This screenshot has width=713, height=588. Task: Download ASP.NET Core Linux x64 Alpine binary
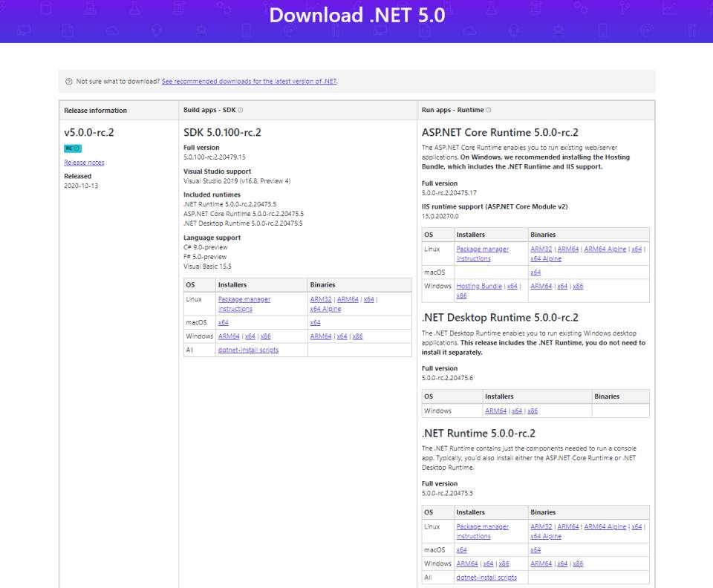546,259
